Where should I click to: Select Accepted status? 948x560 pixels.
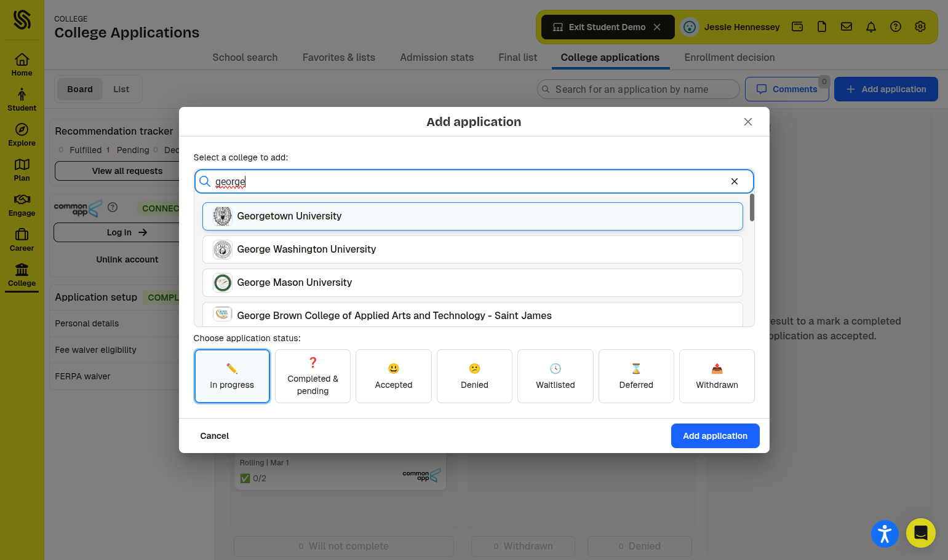(394, 376)
